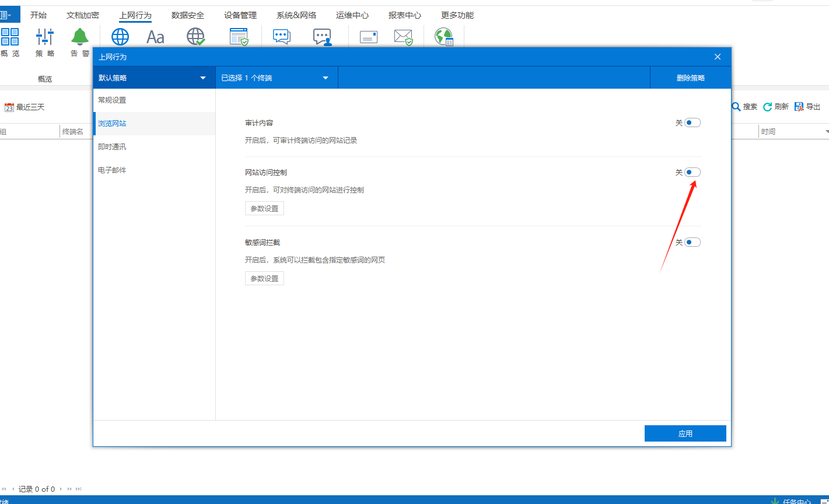Click the 最近三天 date range selector
Image resolution: width=829 pixels, height=504 pixels.
point(25,107)
